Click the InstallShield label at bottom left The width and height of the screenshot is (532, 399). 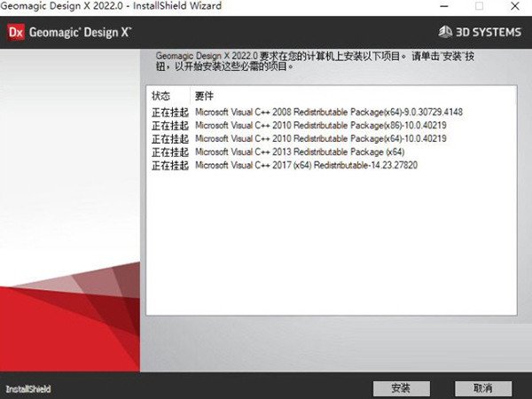(28, 389)
